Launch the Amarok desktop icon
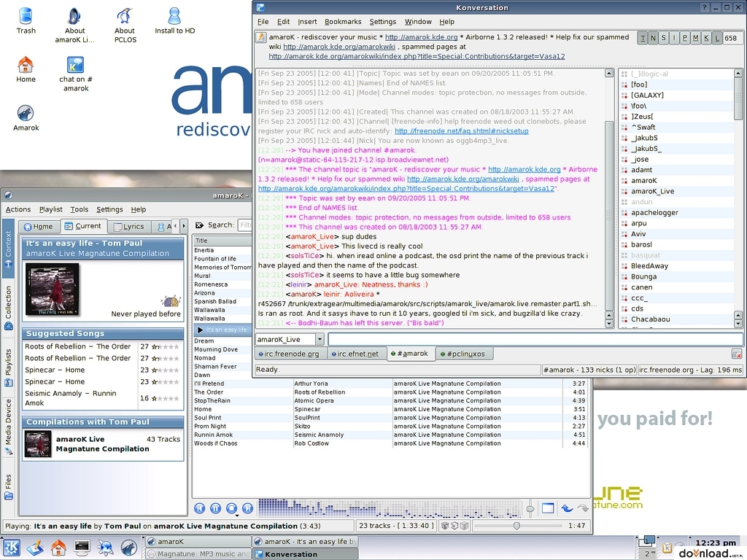The width and height of the screenshot is (747, 560). click(x=26, y=118)
